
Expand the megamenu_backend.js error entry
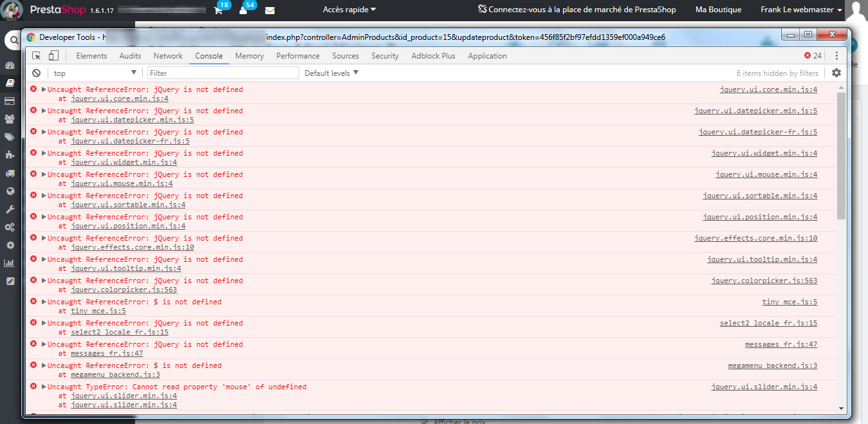[x=44, y=365]
